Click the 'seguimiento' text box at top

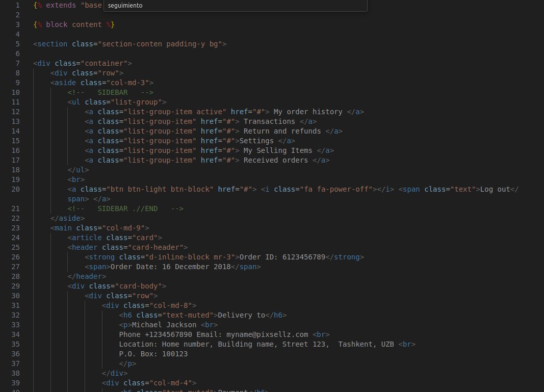click(235, 6)
